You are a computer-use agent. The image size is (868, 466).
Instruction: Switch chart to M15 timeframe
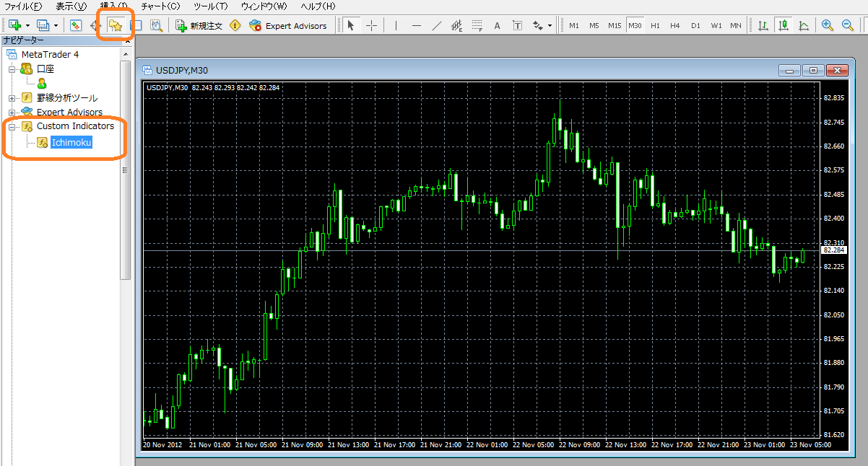[615, 25]
